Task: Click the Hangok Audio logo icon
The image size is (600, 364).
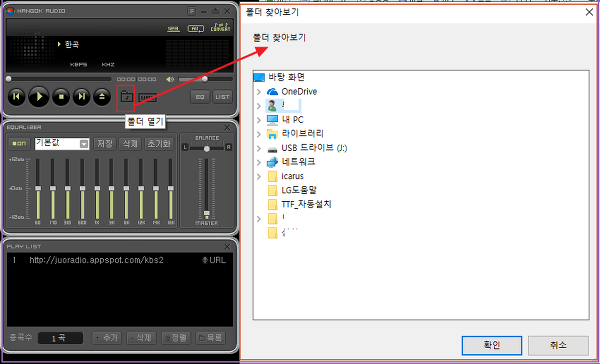Action: coord(10,11)
